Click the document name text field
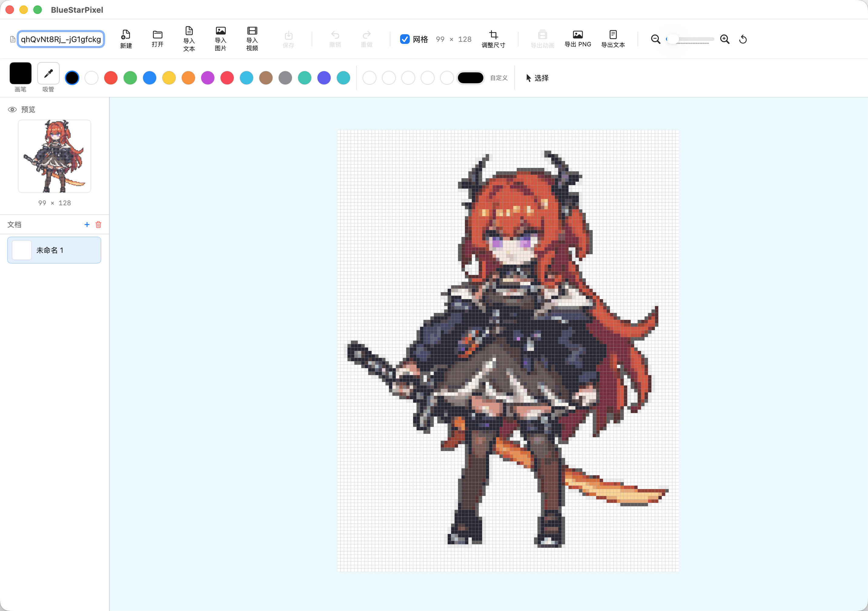 61,39
